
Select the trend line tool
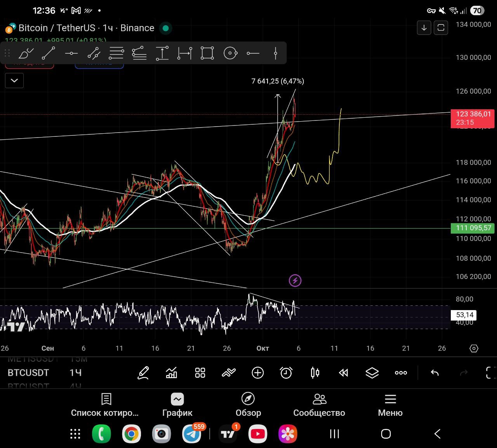pyautogui.click(x=49, y=53)
